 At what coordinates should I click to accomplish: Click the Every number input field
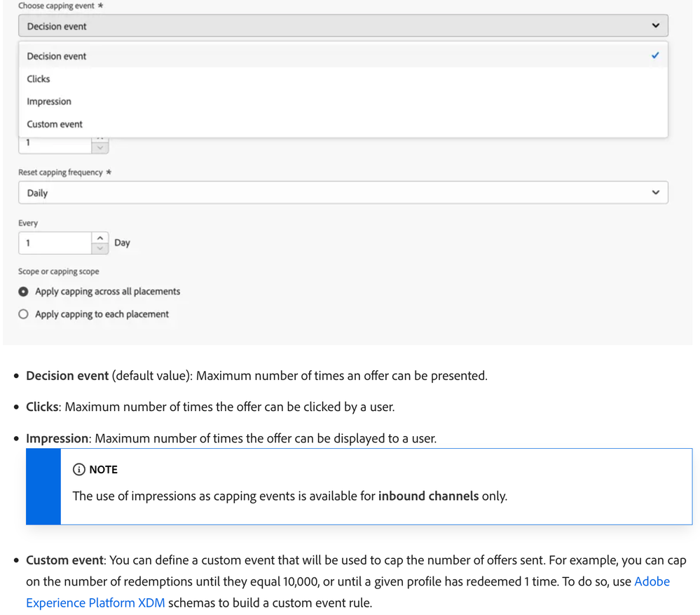55,243
